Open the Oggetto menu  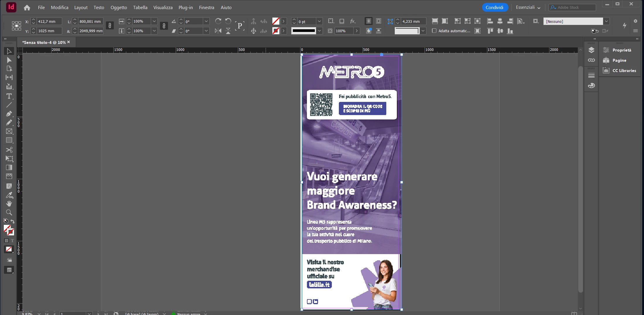[x=119, y=8]
